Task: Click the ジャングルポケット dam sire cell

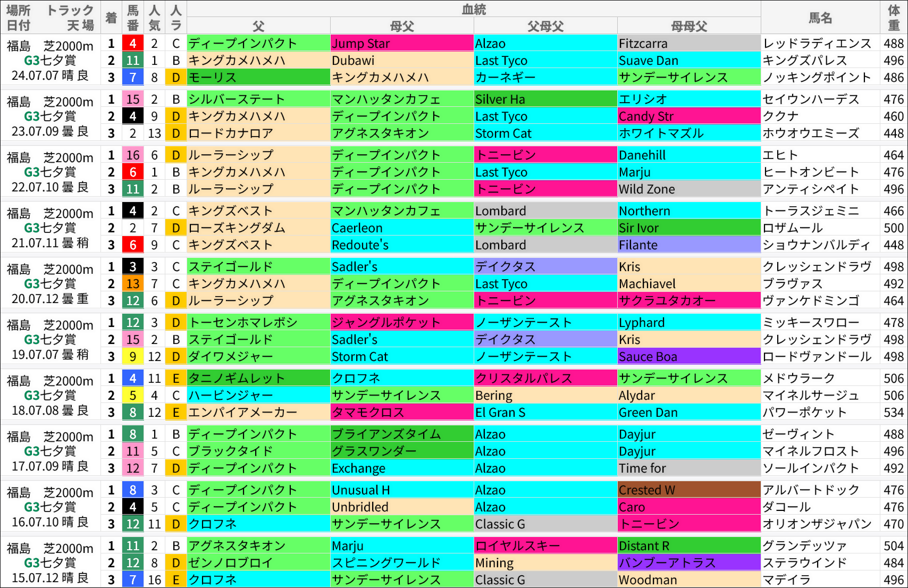Action: 401,323
